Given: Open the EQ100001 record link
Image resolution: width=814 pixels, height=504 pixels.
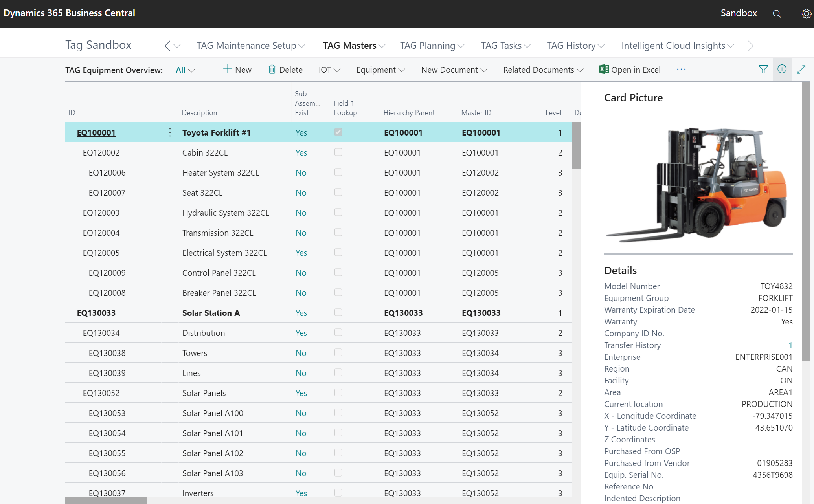Looking at the screenshot, I should coord(96,133).
